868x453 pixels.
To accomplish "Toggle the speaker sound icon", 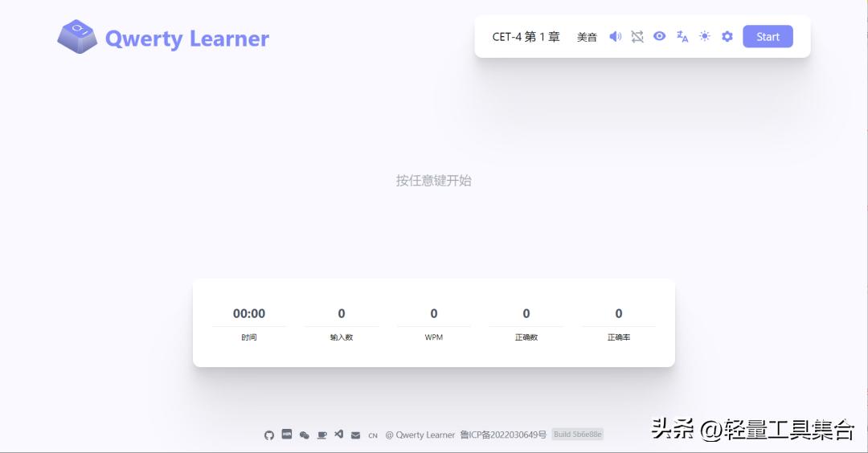I will point(615,36).
